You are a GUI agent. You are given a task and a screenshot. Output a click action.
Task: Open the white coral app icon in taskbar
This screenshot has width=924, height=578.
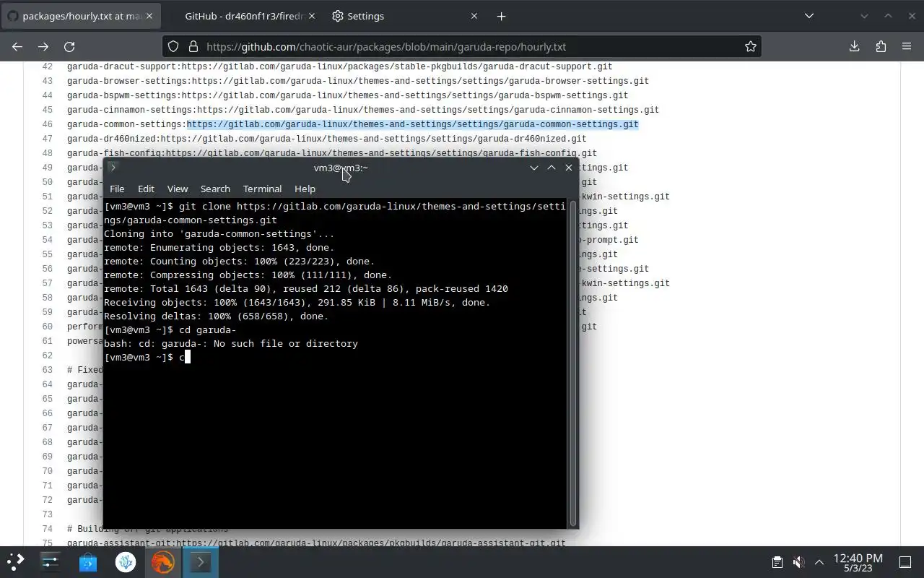(126, 562)
